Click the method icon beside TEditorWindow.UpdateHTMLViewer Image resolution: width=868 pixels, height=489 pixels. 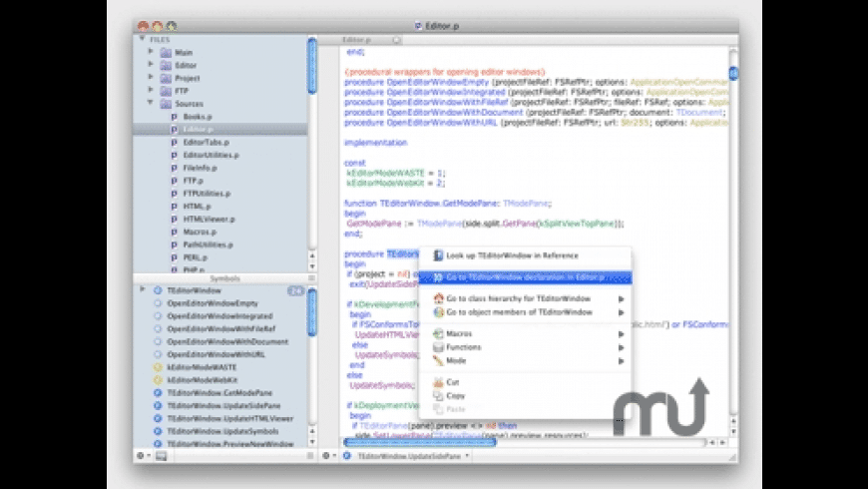coord(158,419)
